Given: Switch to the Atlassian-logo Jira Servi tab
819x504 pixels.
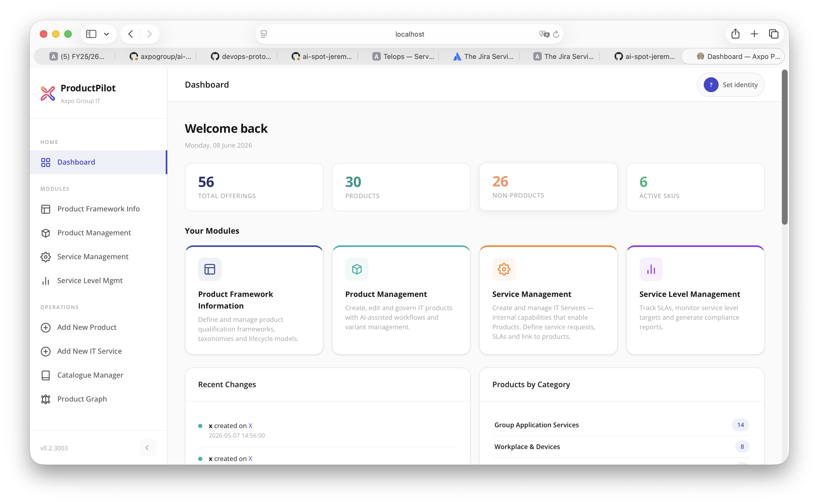Looking at the screenshot, I should tap(483, 56).
